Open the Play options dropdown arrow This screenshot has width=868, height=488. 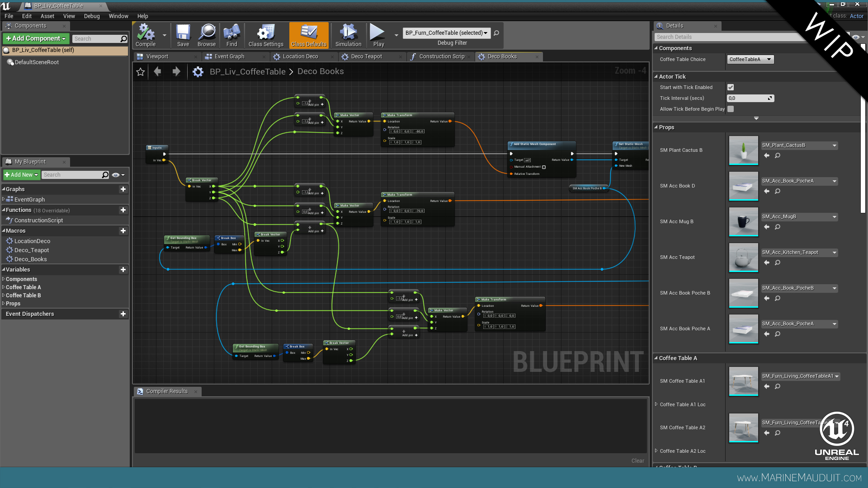396,35
